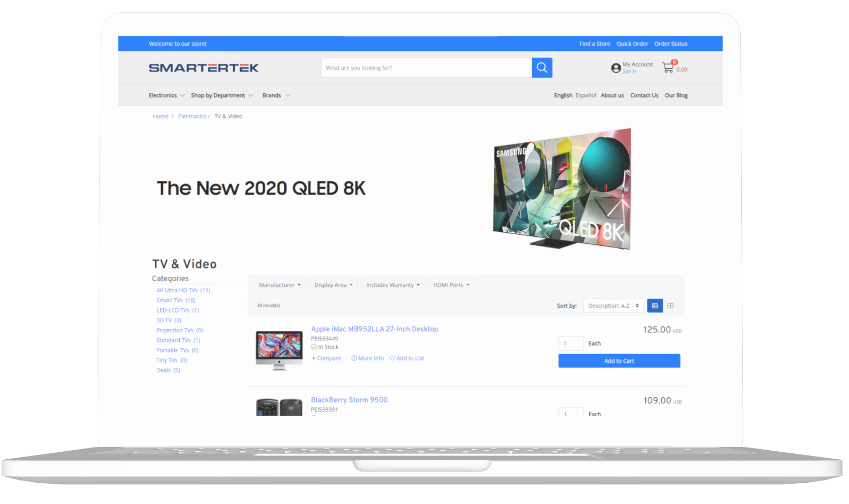Open the Display Area filter dropdown
The image size is (849, 504).
333,285
